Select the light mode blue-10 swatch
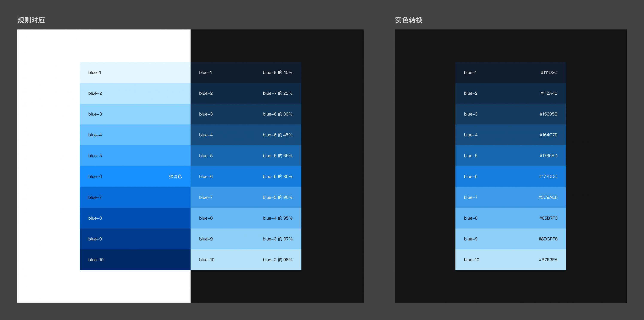The image size is (644, 320). click(135, 260)
